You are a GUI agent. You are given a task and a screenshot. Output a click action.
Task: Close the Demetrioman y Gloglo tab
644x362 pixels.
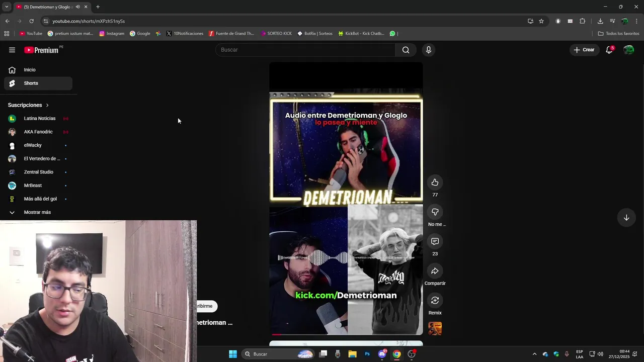tap(86, 7)
